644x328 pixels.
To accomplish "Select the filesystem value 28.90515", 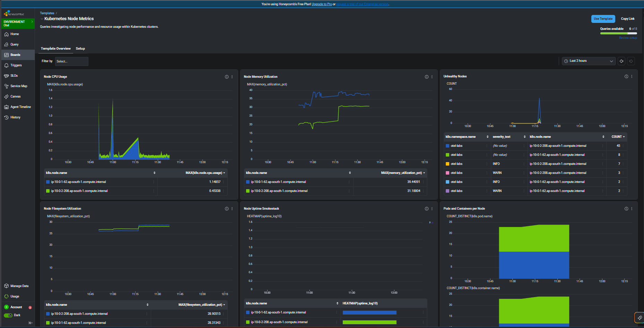I will (214, 314).
